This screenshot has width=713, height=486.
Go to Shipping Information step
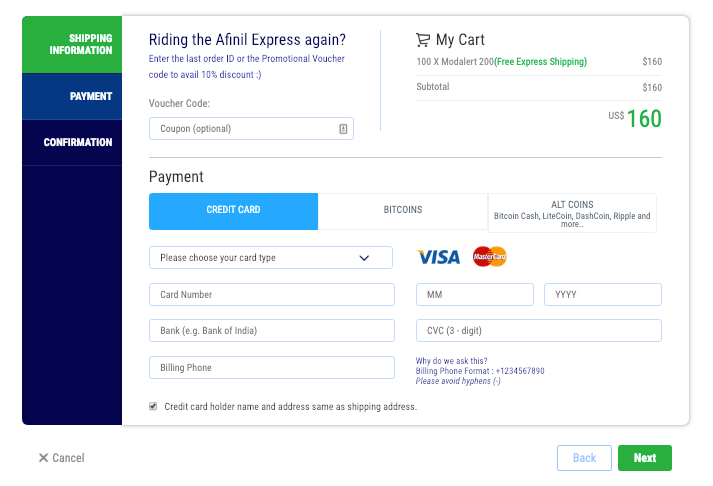[72, 45]
